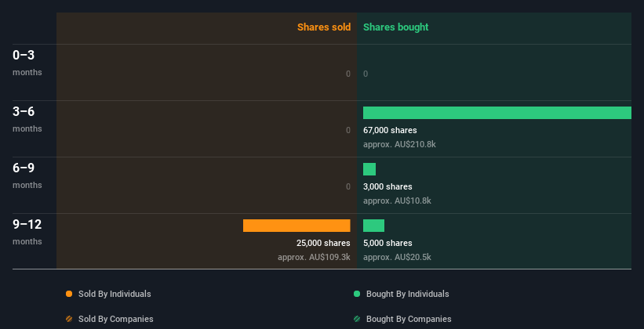The image size is (644, 329).
Task: Click the orange Sold By Individuals legend dot
Action: (69, 294)
